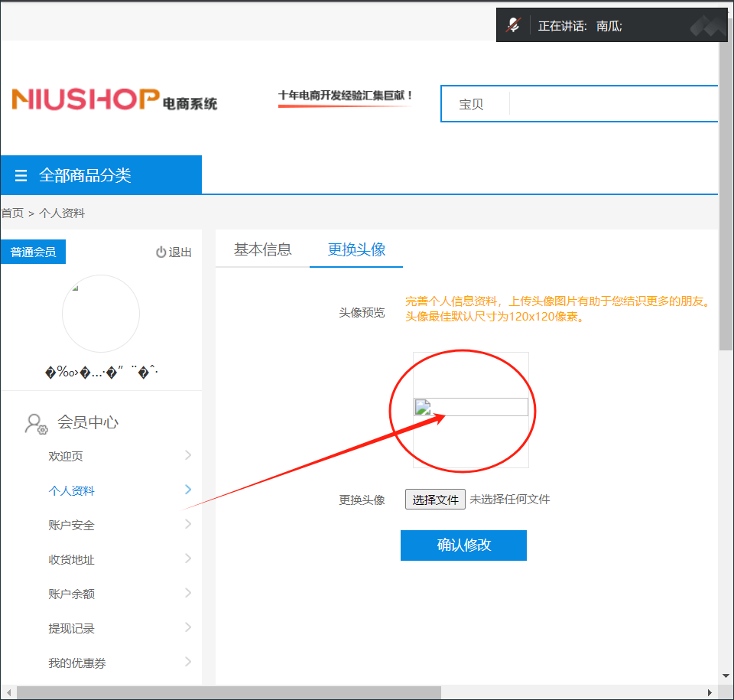The width and height of the screenshot is (734, 700).
Task: Click the NIUSHOP logo
Action: pyautogui.click(x=114, y=99)
